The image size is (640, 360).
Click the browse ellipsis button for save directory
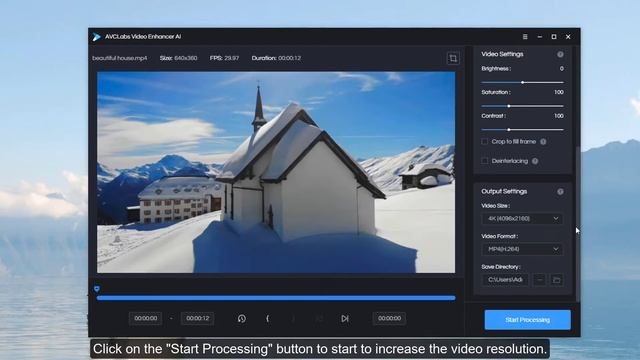point(540,280)
